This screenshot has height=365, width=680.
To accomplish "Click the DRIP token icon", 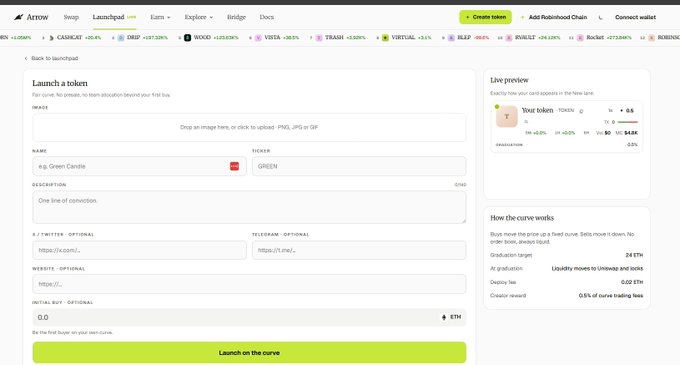I will (x=121, y=38).
